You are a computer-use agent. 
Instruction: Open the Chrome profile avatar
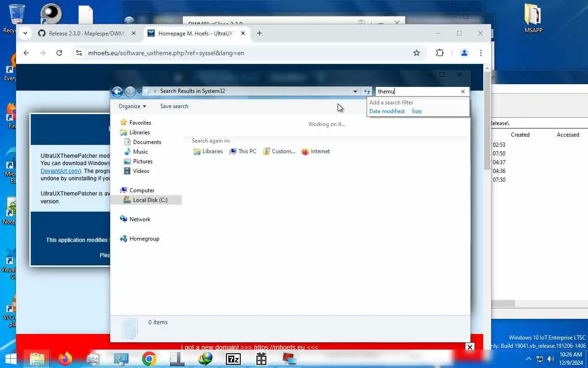(x=464, y=53)
